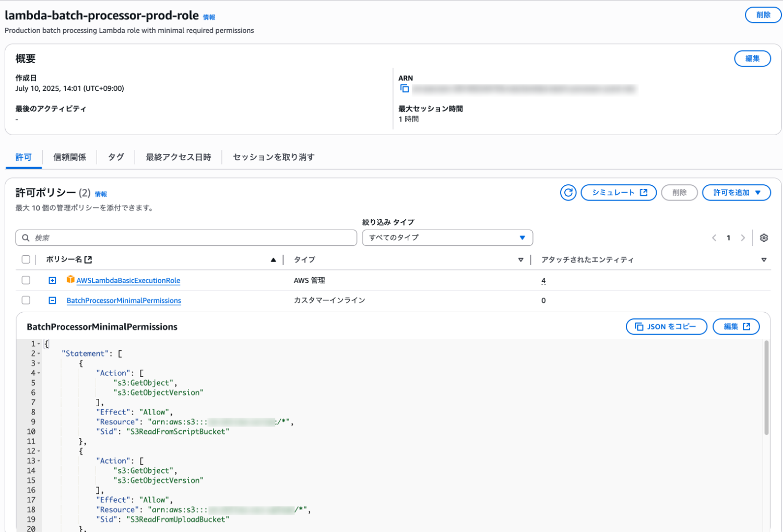Open 情報 link beside 許可ポリシー heading
The height and width of the screenshot is (532, 783).
(x=101, y=194)
